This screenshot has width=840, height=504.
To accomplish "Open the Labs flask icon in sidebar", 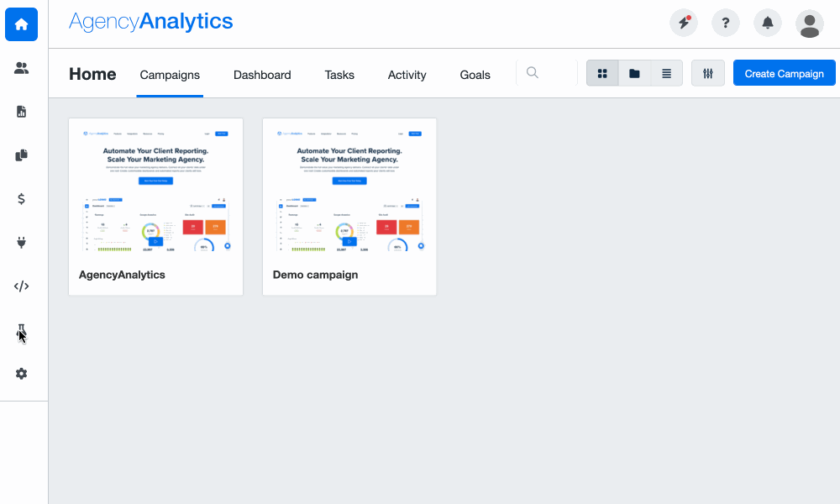I will [22, 332].
